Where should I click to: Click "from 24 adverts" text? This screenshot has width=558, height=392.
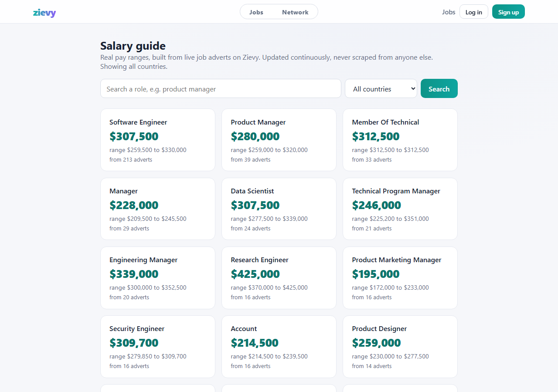pos(251,229)
